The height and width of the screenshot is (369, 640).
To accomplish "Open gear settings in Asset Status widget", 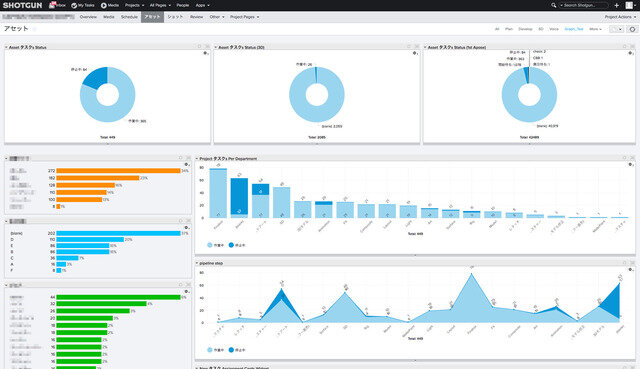I will pyautogui.click(x=205, y=53).
